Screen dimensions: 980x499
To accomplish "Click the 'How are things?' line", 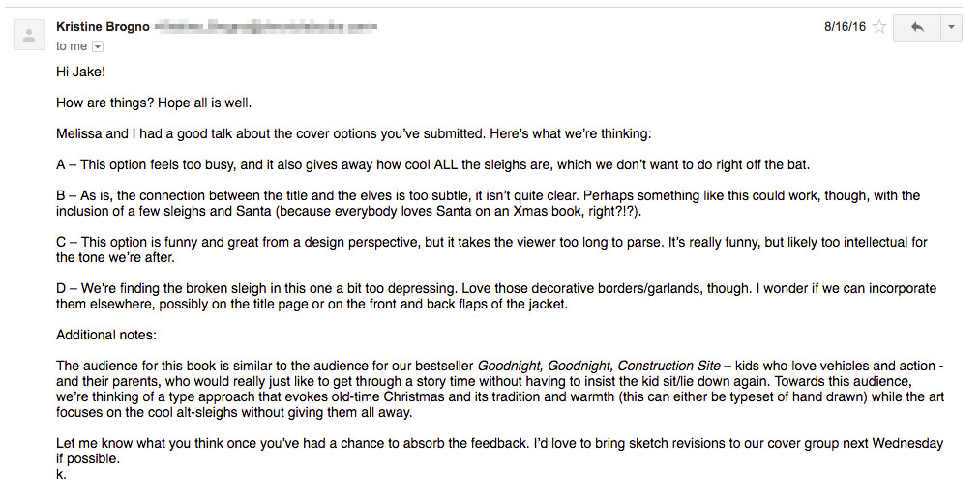I will pyautogui.click(x=154, y=103).
